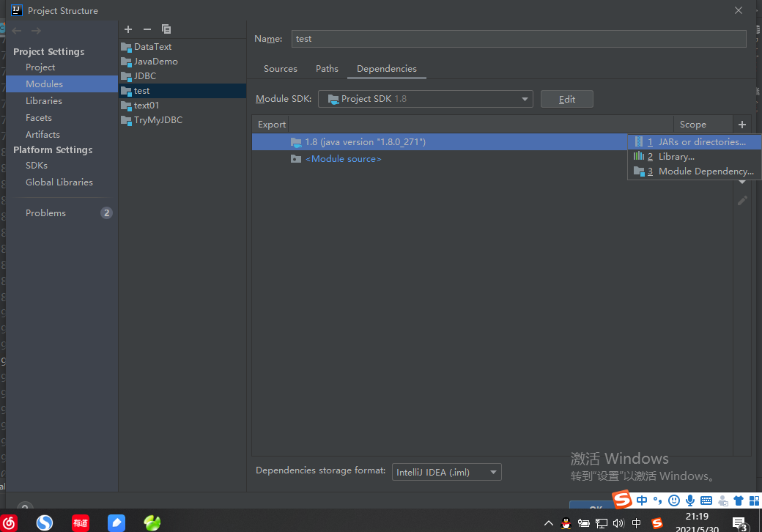Click the plus icon beside Scope column

pos(742,125)
